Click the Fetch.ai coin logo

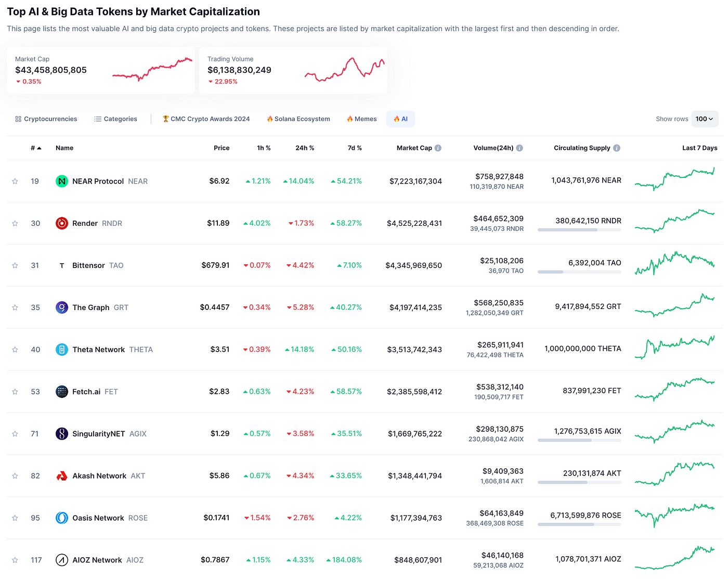[x=62, y=392]
